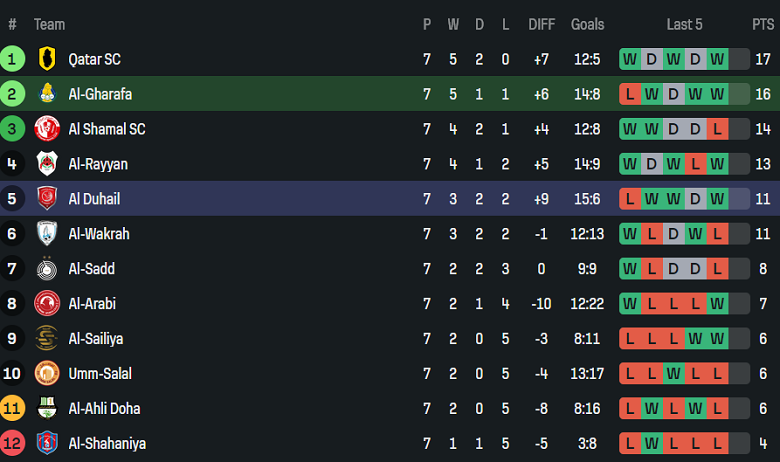Select the Al-Shahaniya club badge
Viewport: 780px width, 462px height.
[x=47, y=443]
